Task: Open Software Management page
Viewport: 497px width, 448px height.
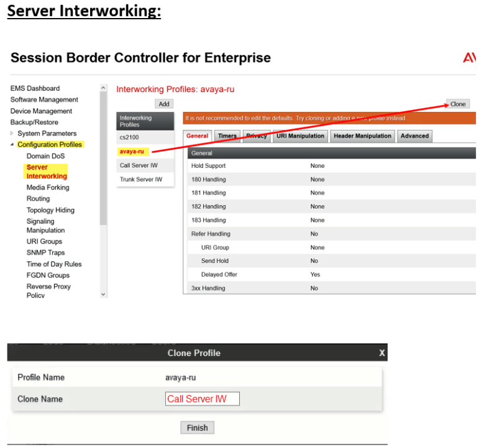Action: coord(44,99)
